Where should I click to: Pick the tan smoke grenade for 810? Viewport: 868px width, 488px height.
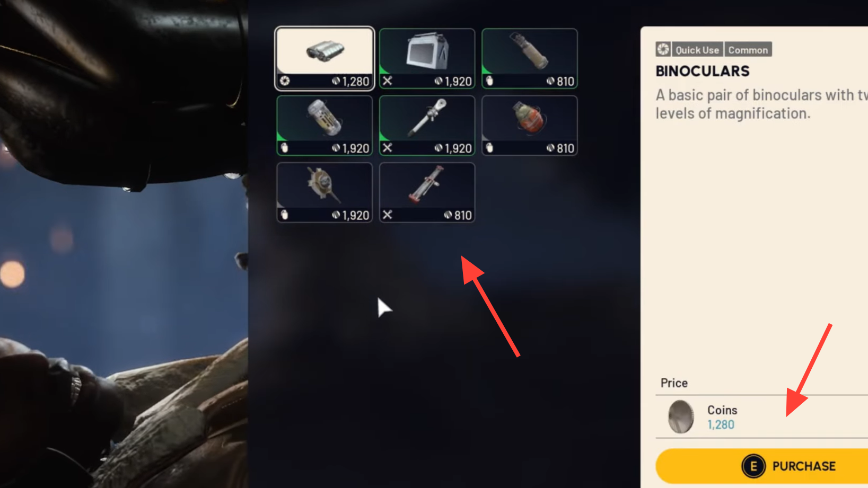(x=529, y=58)
